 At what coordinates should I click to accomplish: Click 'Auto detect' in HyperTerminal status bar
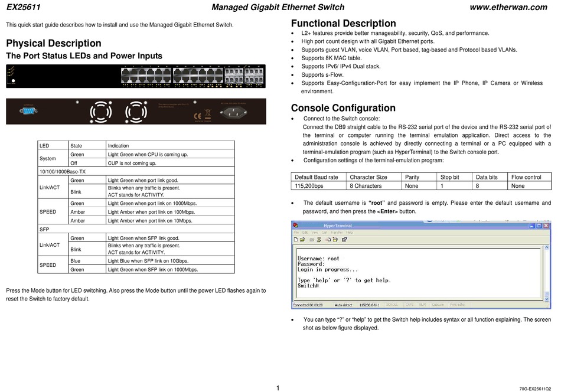point(344,305)
